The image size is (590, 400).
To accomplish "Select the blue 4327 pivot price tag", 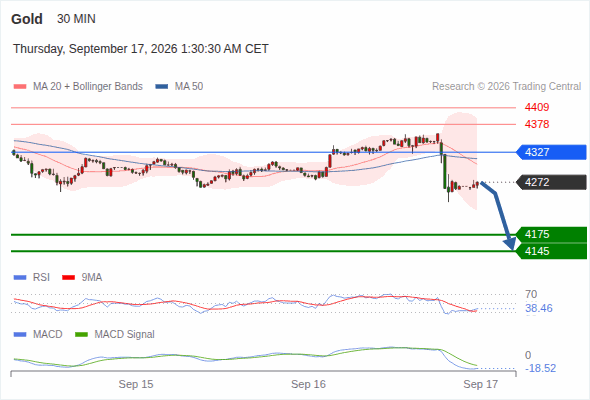I will [x=551, y=152].
